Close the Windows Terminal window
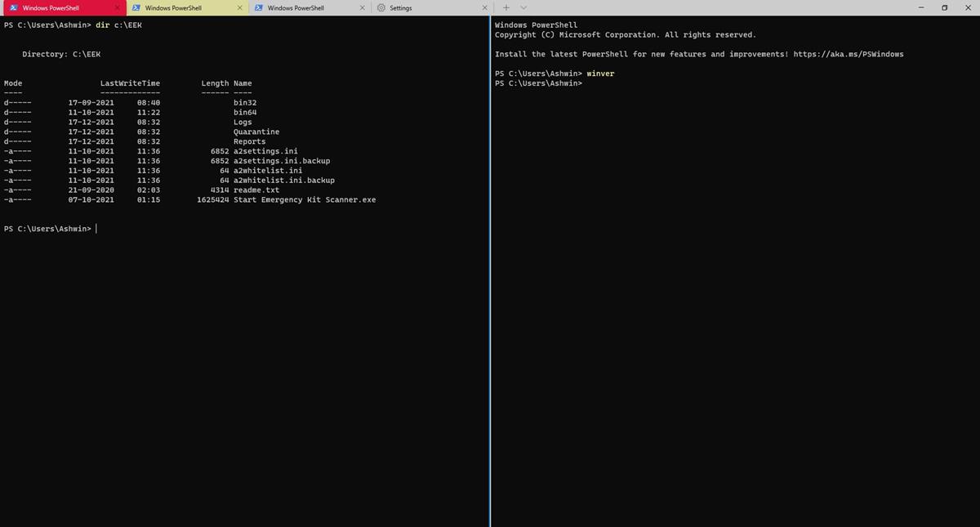The image size is (980, 527). [968, 7]
